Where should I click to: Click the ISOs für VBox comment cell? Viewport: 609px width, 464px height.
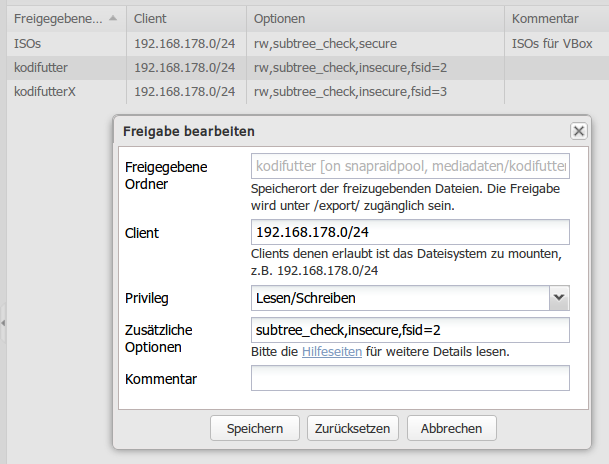(552, 43)
